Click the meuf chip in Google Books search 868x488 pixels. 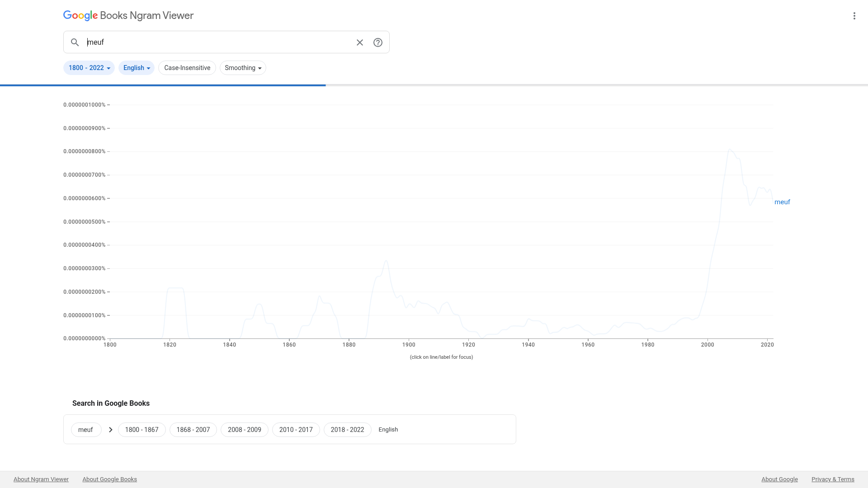tap(86, 430)
